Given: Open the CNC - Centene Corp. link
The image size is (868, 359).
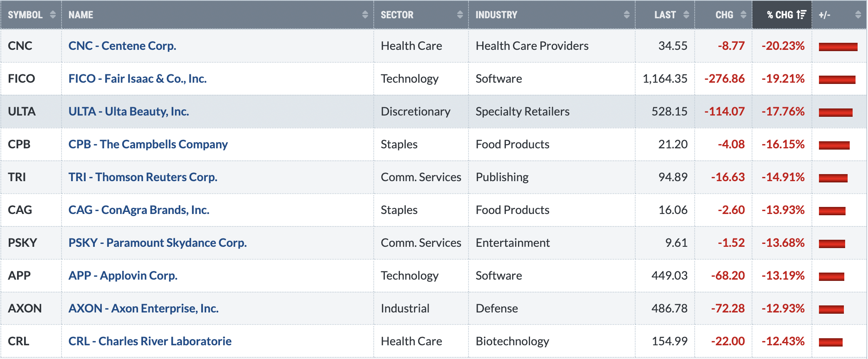Looking at the screenshot, I should (x=122, y=46).
